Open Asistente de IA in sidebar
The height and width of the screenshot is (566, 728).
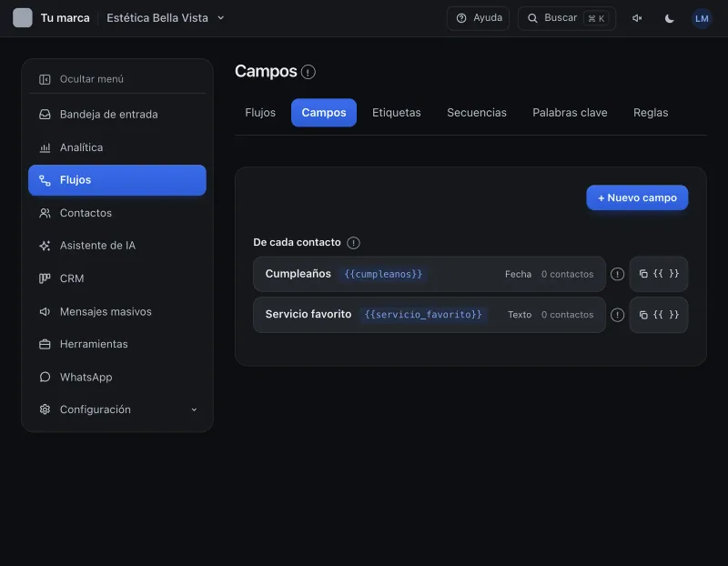point(117,246)
